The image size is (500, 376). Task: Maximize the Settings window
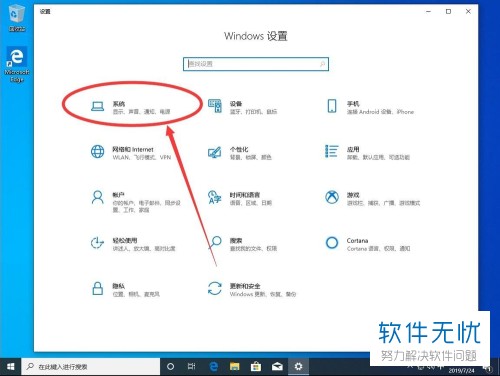pyautogui.click(x=448, y=12)
